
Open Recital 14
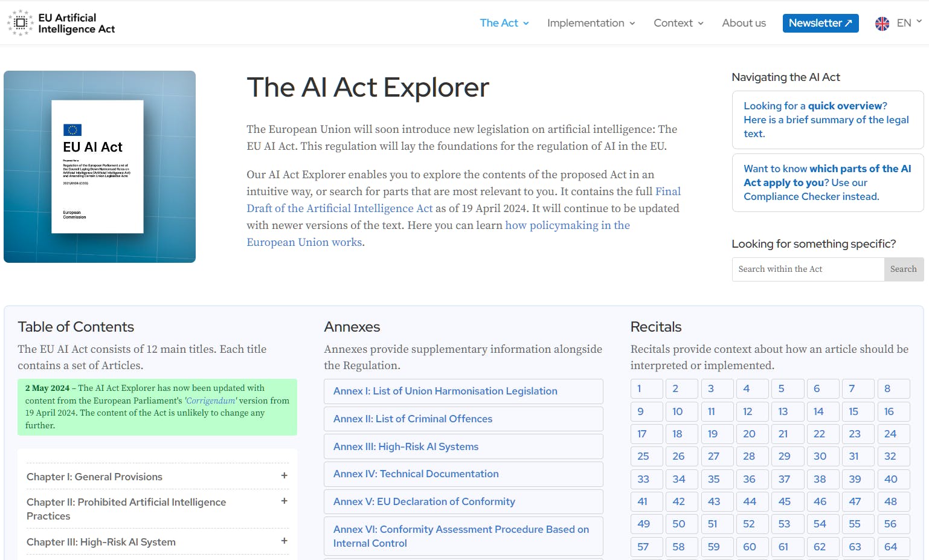pyautogui.click(x=823, y=411)
